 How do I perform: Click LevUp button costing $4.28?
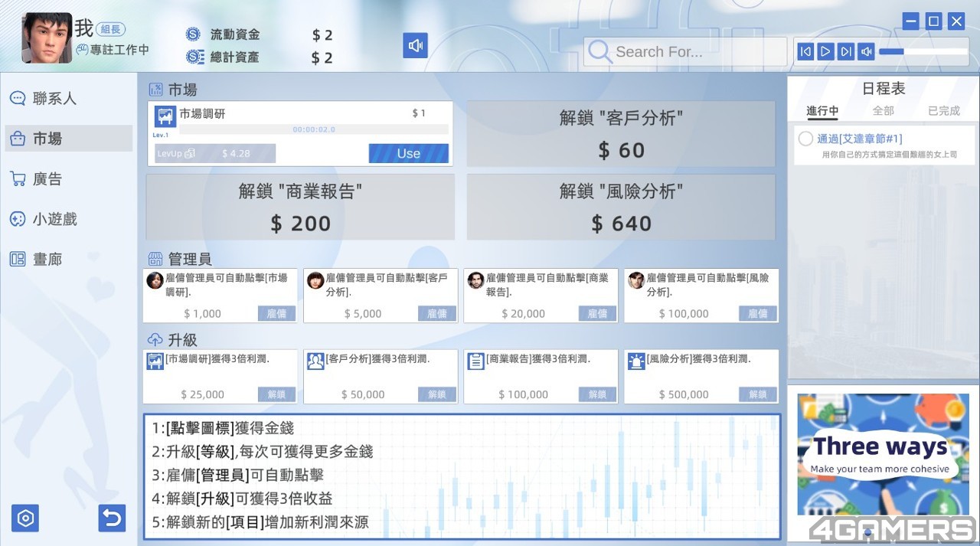pyautogui.click(x=214, y=153)
